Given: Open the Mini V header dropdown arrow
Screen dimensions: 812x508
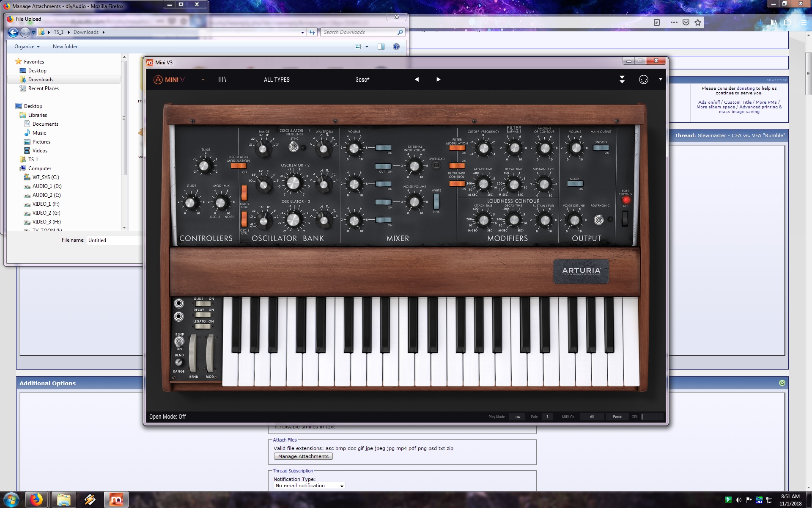Looking at the screenshot, I should 660,80.
